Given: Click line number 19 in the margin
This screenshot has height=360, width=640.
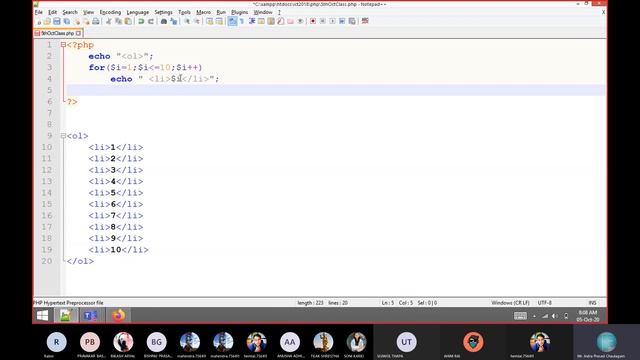Looking at the screenshot, I should [x=47, y=250].
